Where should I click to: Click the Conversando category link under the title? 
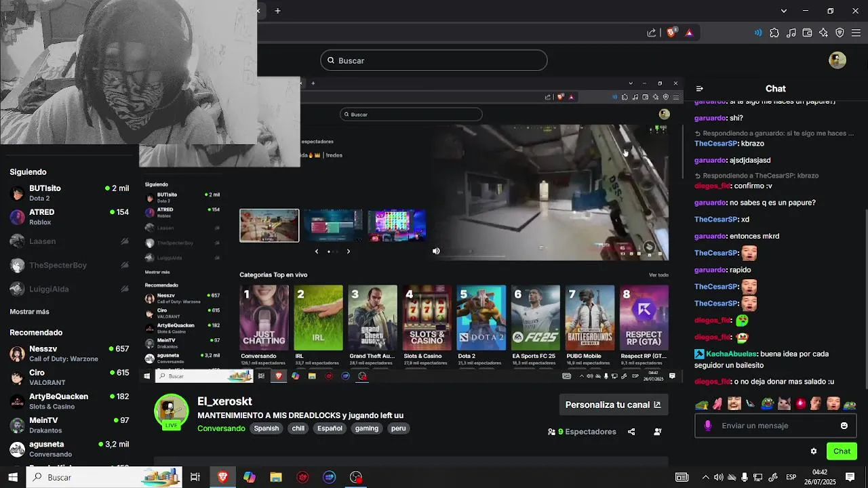point(221,428)
